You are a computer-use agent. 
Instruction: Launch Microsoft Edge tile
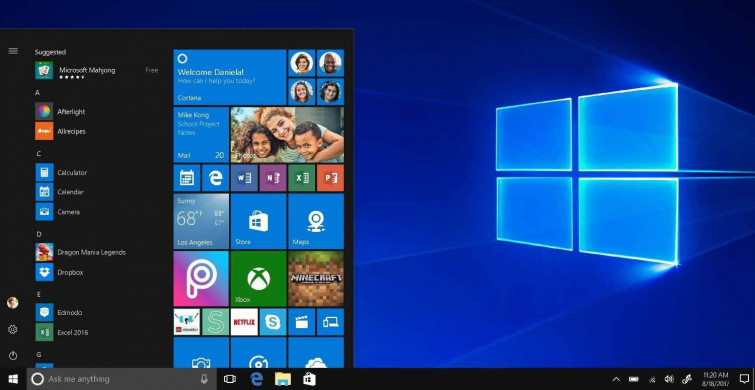[215, 178]
